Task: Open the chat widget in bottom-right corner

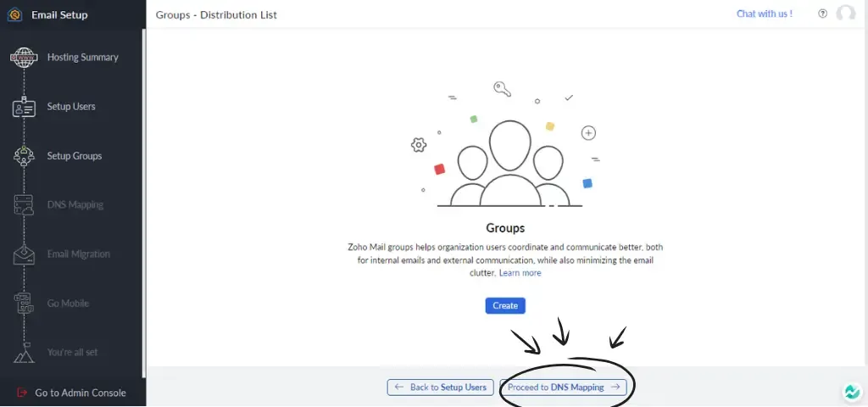Action: 851,392
